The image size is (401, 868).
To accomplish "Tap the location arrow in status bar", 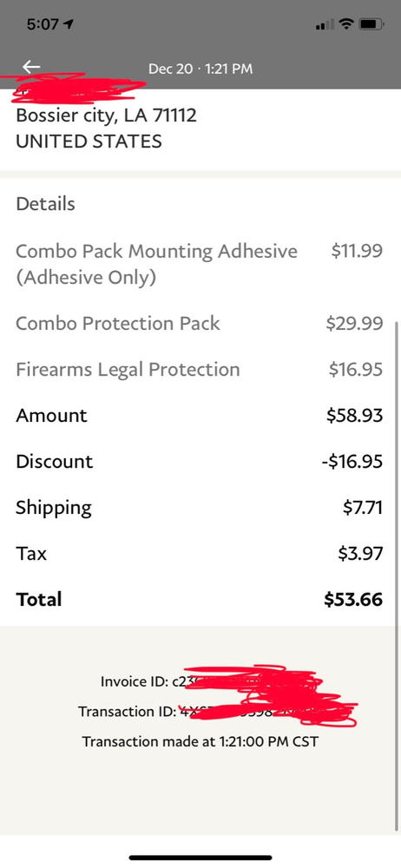I will [69, 24].
